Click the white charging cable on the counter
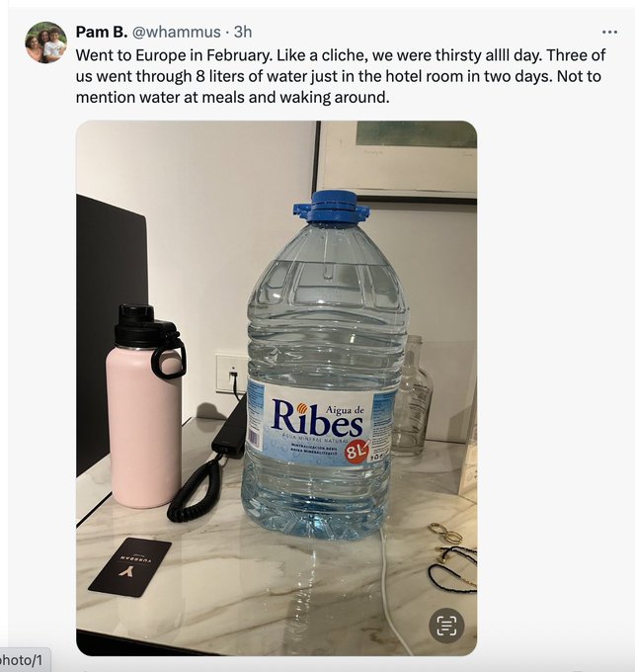Screen dimensions: 635x672 coord(392,592)
